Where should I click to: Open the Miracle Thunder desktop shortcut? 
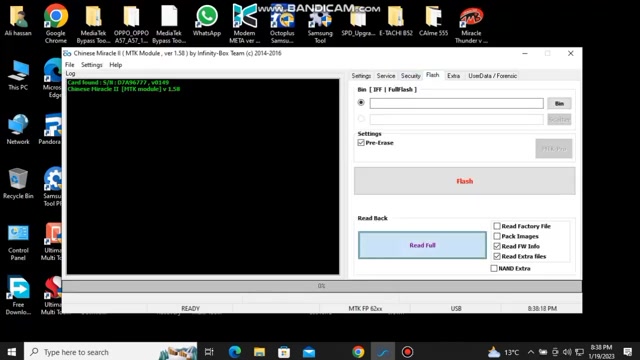coord(471,25)
